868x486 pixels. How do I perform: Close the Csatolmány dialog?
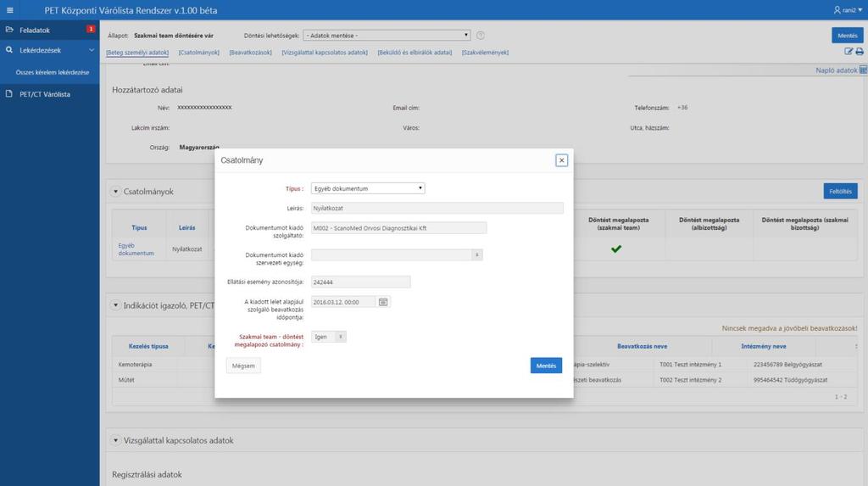tap(561, 160)
